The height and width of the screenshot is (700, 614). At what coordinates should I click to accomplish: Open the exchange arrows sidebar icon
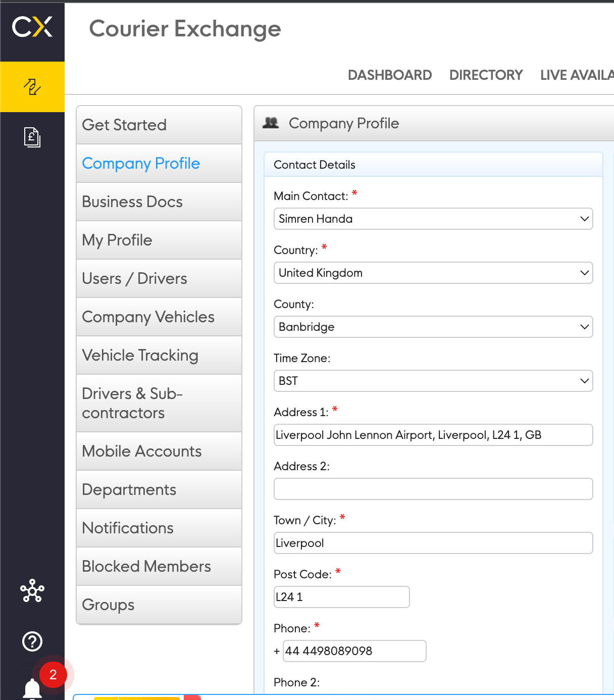click(x=32, y=87)
